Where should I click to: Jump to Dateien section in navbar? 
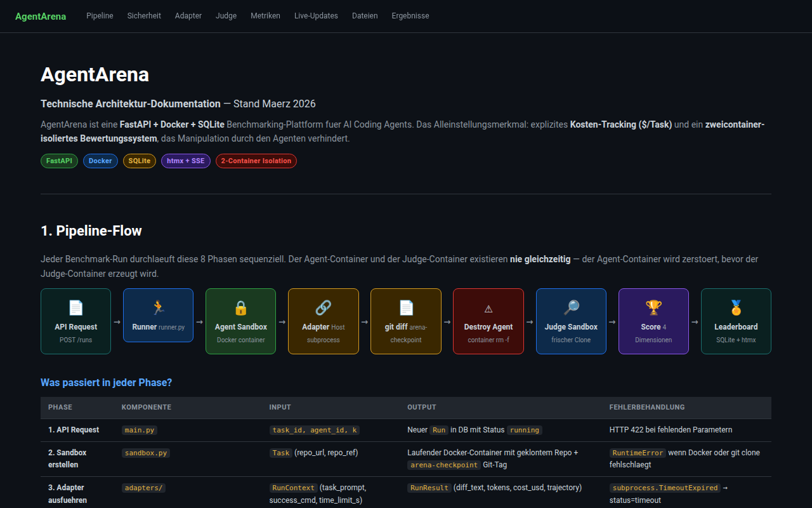tap(365, 16)
